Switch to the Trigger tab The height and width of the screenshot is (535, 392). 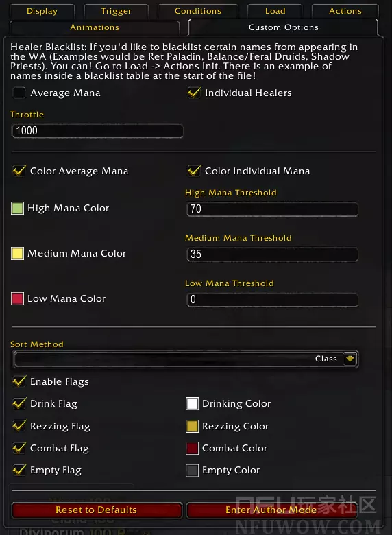[117, 11]
